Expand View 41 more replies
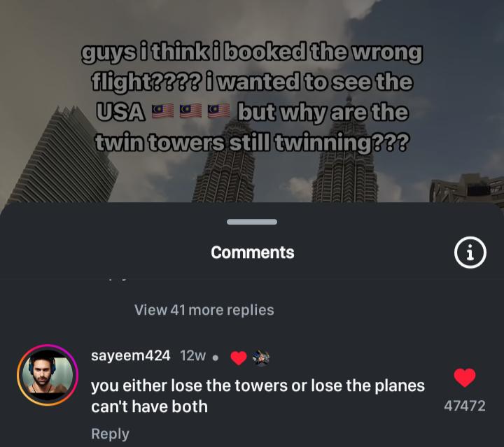Image resolution: width=504 pixels, height=447 pixels. point(204,310)
